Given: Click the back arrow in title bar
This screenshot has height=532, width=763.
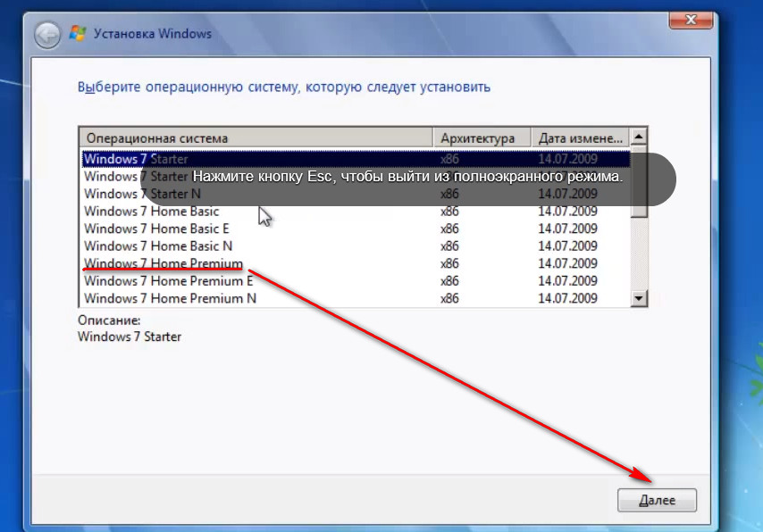Looking at the screenshot, I should 47,35.
